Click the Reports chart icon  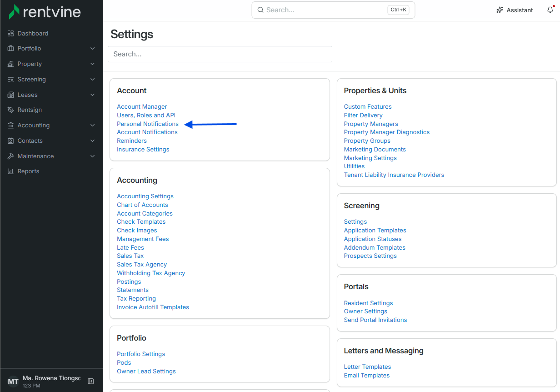pos(11,171)
